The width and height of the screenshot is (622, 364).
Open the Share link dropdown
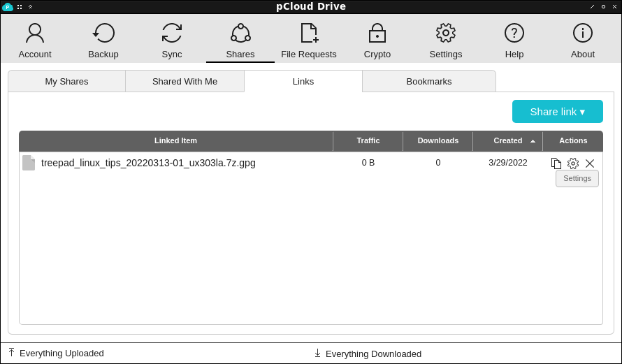[x=557, y=111]
